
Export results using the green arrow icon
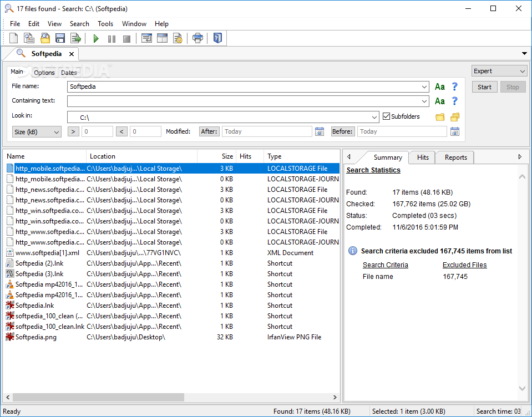click(75, 38)
